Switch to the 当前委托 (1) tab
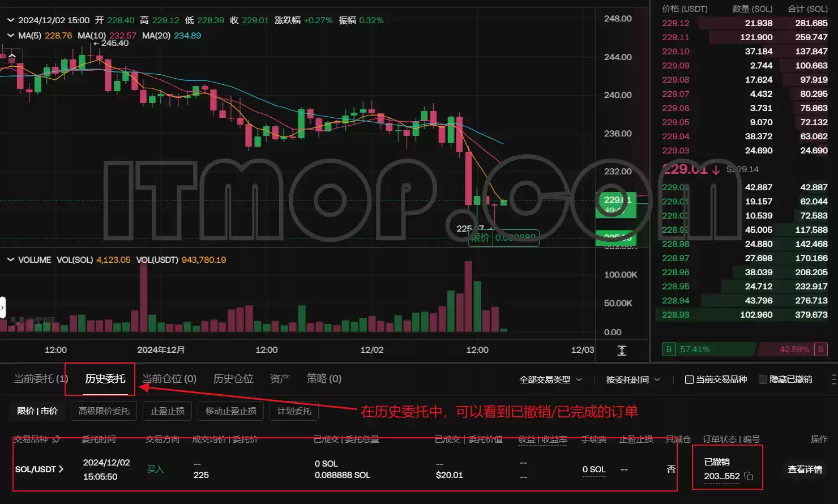 coord(41,379)
